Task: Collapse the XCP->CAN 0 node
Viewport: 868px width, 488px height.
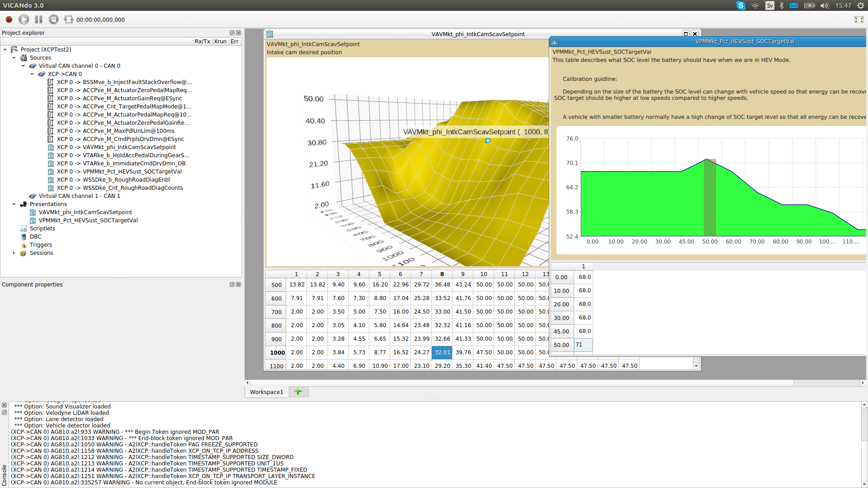Action: (32, 74)
